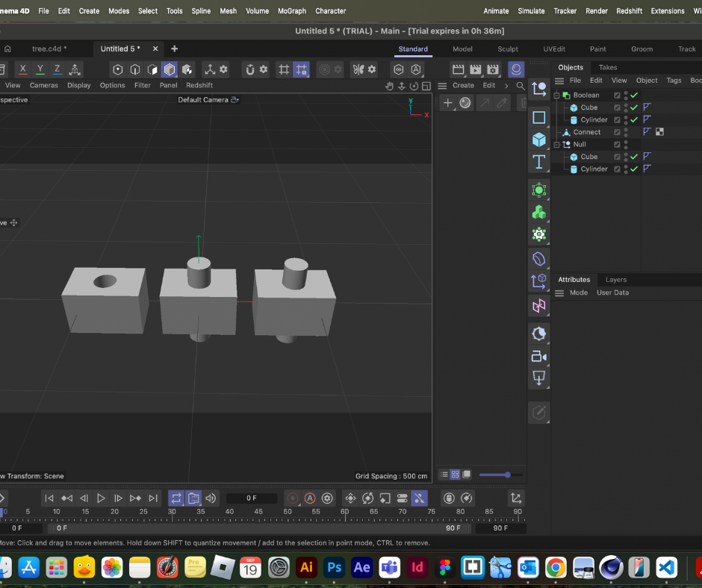The height and width of the screenshot is (588, 702).
Task: Click the Standard layout button
Action: [413, 49]
